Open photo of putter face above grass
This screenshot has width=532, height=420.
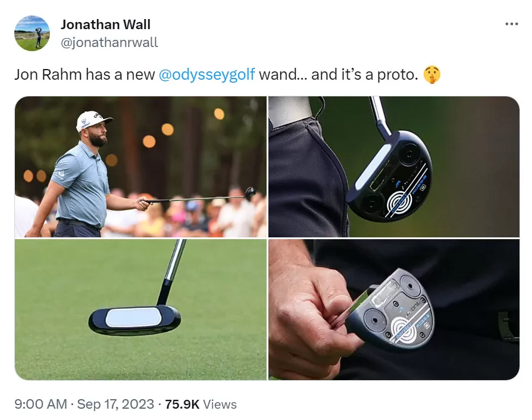(141, 310)
